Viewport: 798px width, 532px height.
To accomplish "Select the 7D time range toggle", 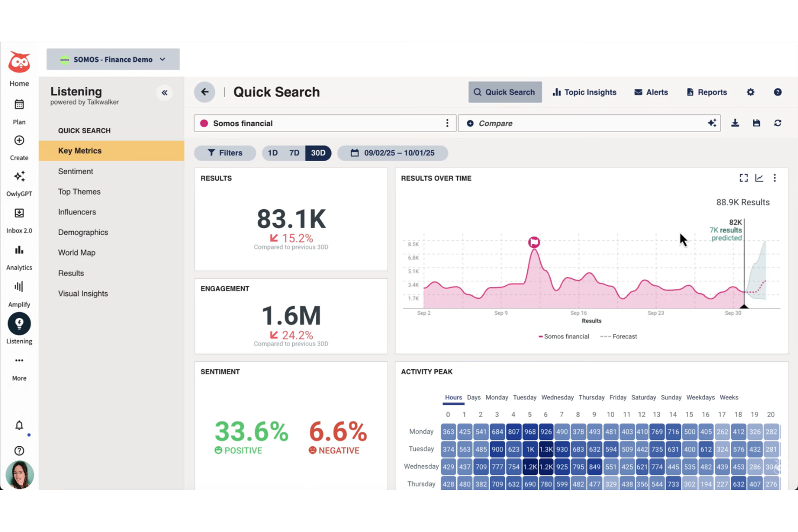I will click(294, 153).
